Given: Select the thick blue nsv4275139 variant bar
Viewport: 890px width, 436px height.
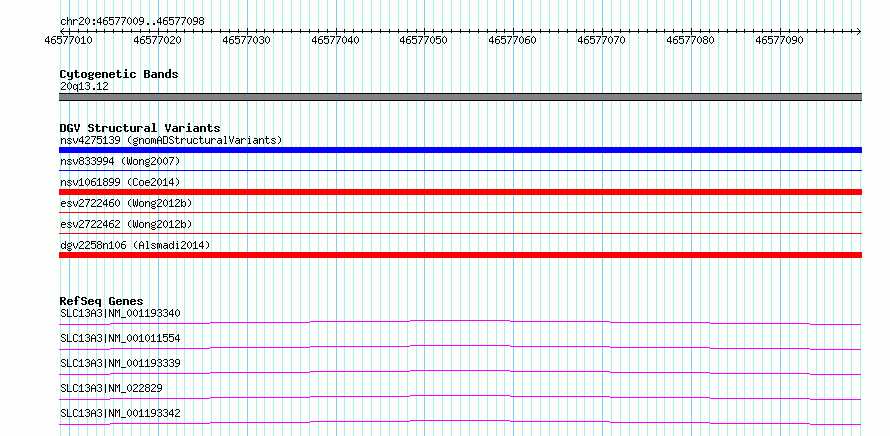Looking at the screenshot, I should 460,150.
